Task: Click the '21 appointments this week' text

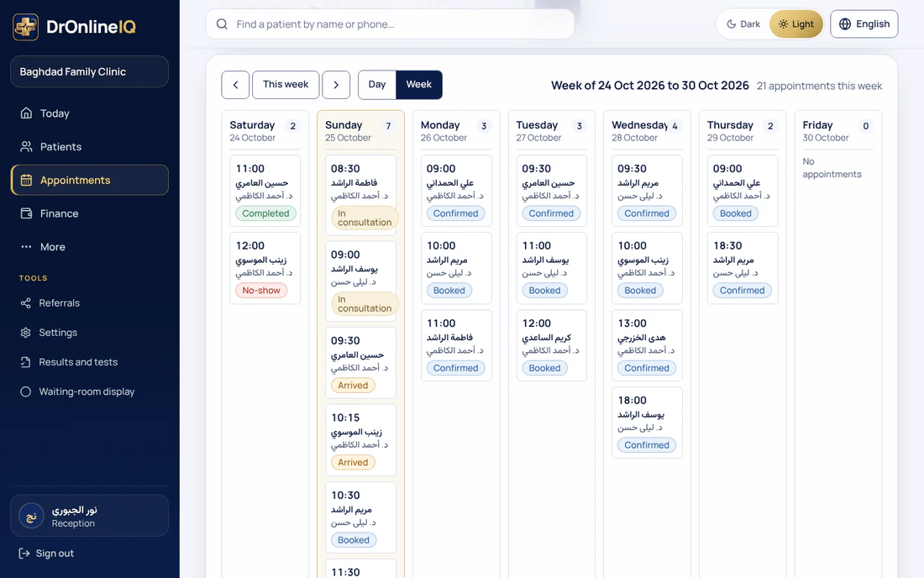Action: coord(819,86)
